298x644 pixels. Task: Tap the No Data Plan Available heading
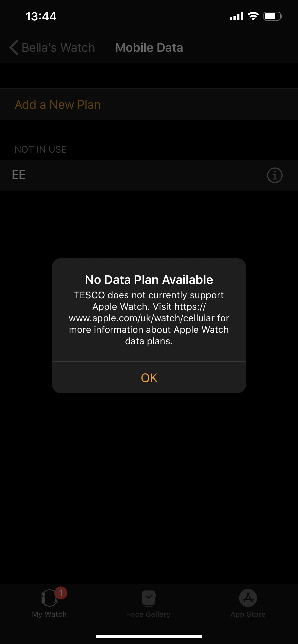(149, 280)
